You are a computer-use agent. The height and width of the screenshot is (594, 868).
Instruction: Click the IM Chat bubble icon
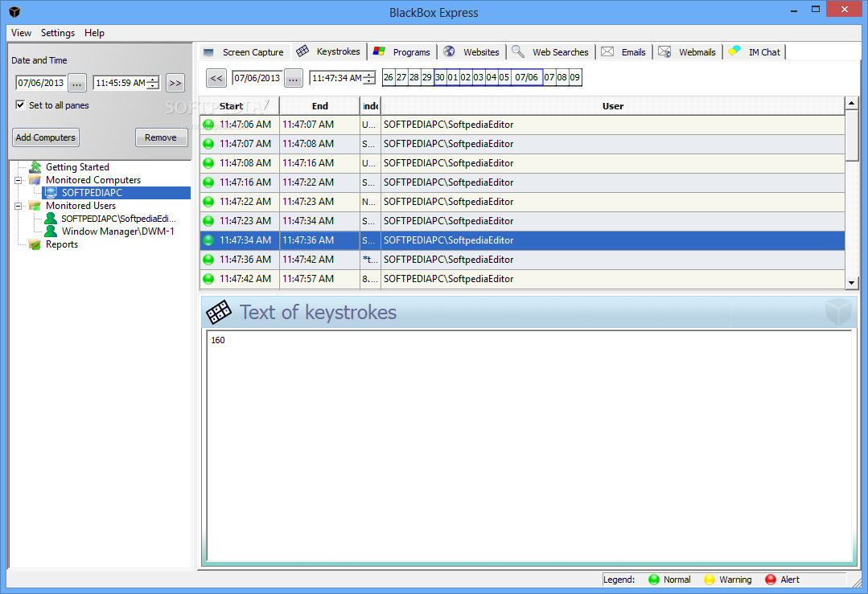[x=734, y=51]
